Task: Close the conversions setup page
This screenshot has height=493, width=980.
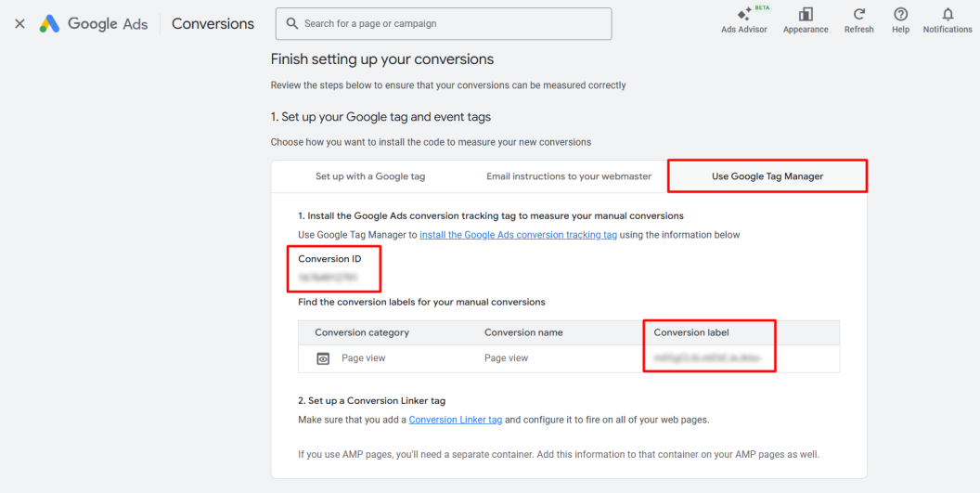Action: click(x=19, y=24)
